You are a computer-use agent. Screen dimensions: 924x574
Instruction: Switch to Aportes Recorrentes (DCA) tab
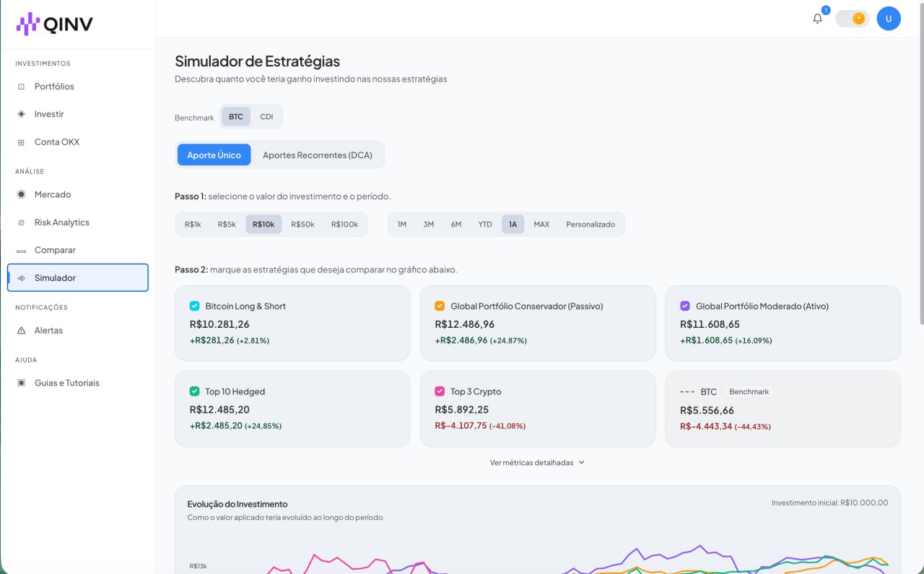[318, 155]
